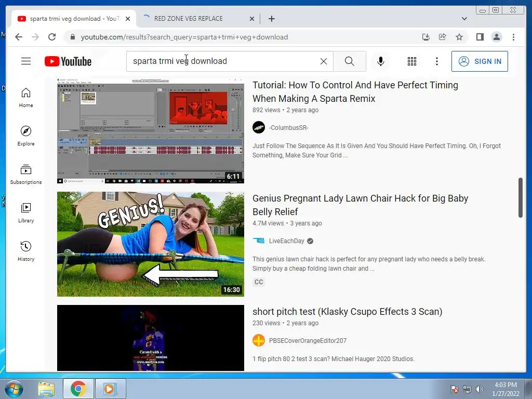Bookmark this page with the star

point(459,37)
